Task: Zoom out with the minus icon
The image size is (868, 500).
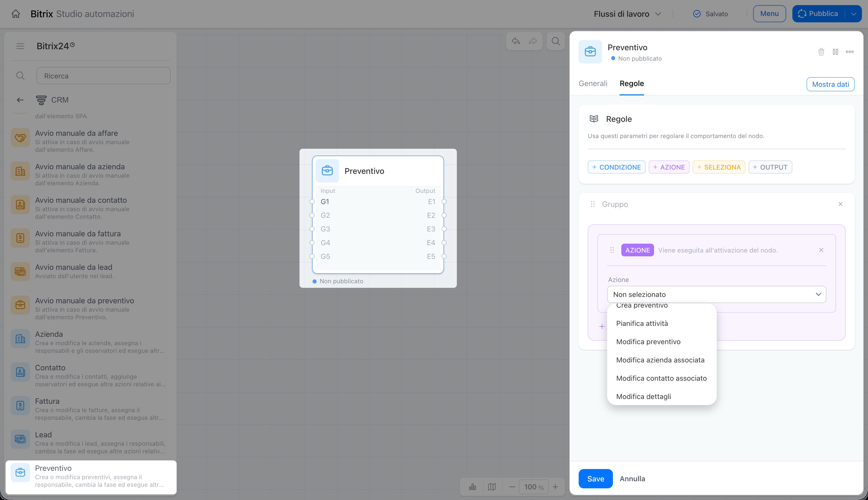Action: [x=512, y=487]
